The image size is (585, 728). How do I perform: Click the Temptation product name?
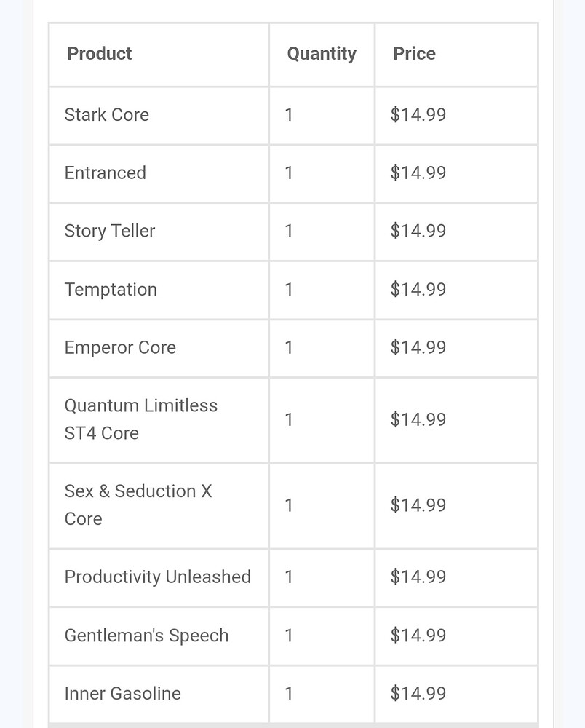click(x=111, y=290)
